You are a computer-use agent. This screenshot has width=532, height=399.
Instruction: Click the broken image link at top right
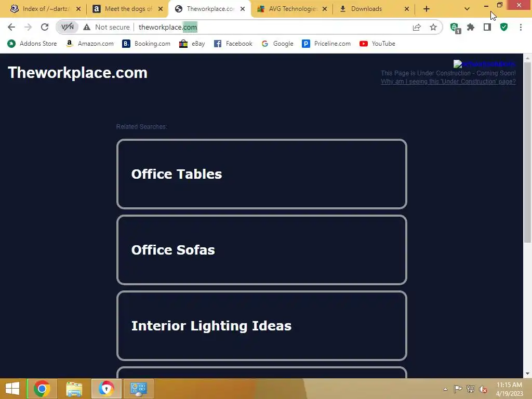tap(485, 64)
